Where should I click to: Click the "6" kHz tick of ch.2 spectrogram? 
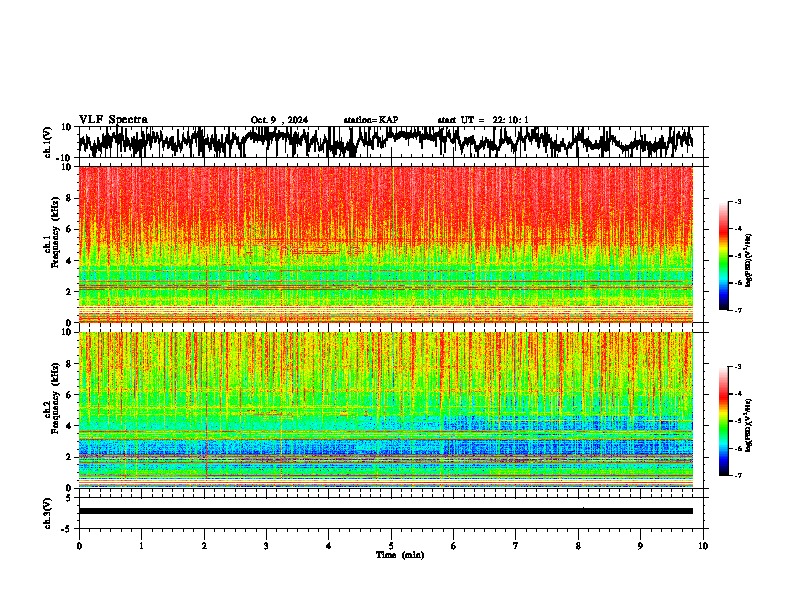(70, 394)
